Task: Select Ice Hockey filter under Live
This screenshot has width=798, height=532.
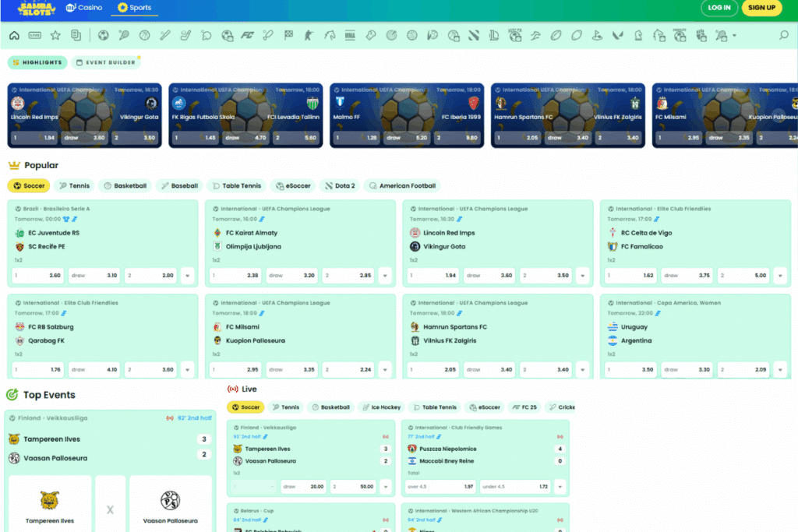Action: [x=382, y=407]
